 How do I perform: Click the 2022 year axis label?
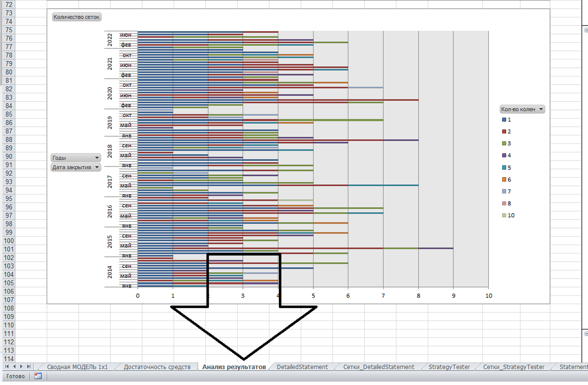(110, 40)
